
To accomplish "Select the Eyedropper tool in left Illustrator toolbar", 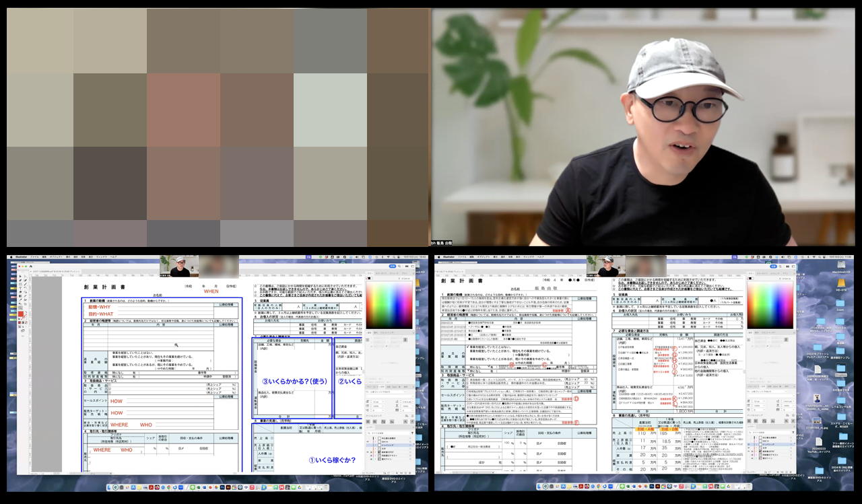I will 20,300.
